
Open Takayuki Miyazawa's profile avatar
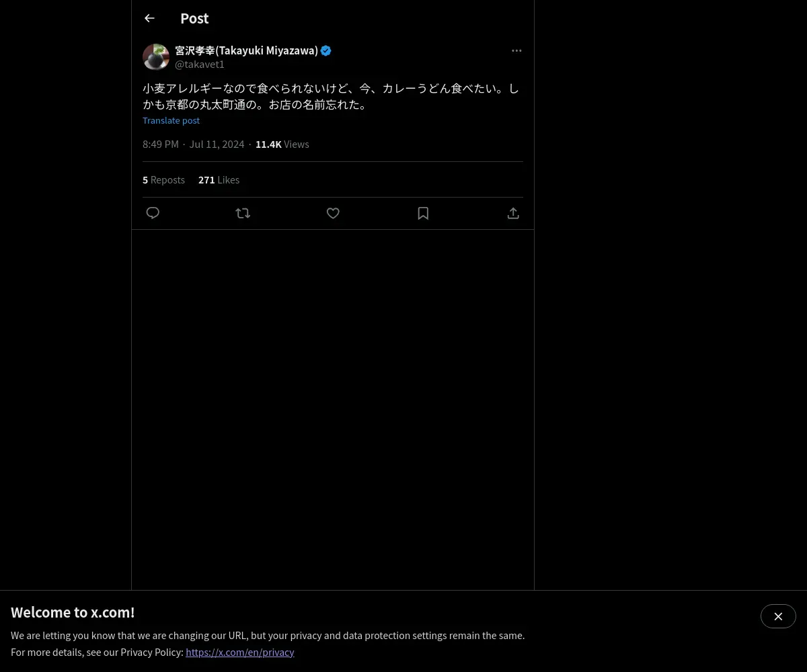(x=156, y=57)
